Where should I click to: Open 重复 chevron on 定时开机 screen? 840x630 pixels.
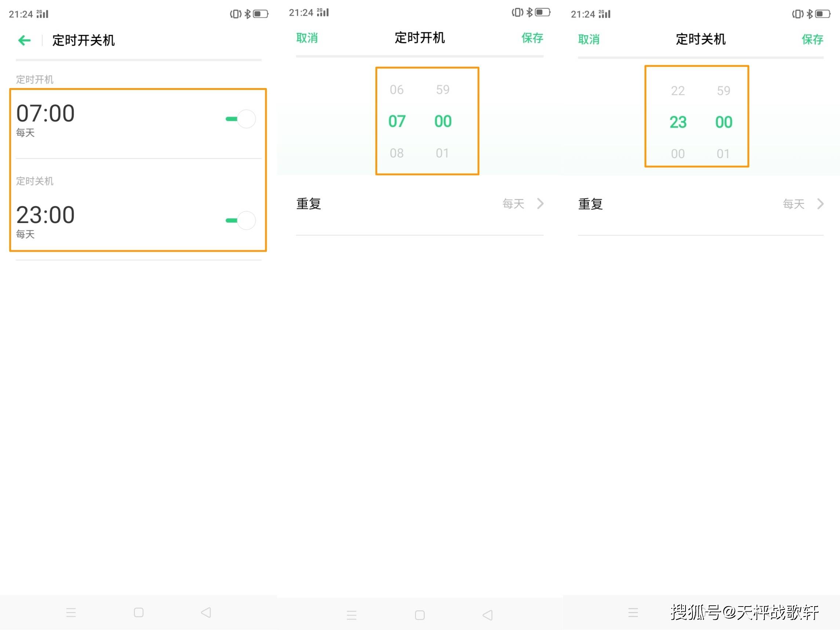click(x=541, y=204)
